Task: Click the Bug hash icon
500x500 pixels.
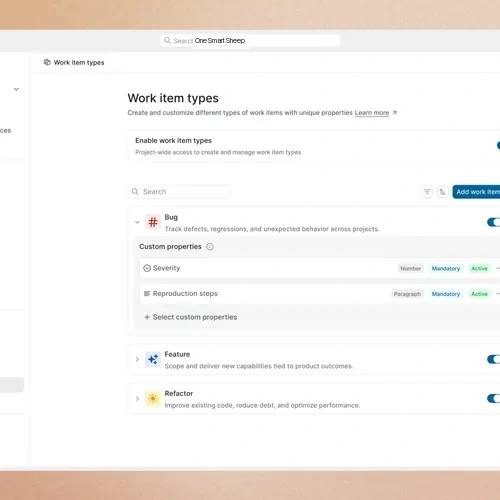Action: point(153,222)
